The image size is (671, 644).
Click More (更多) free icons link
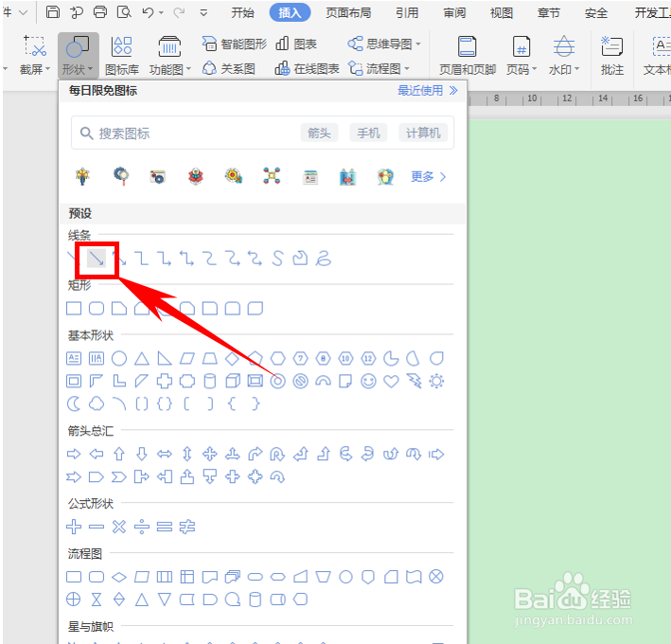(x=429, y=176)
